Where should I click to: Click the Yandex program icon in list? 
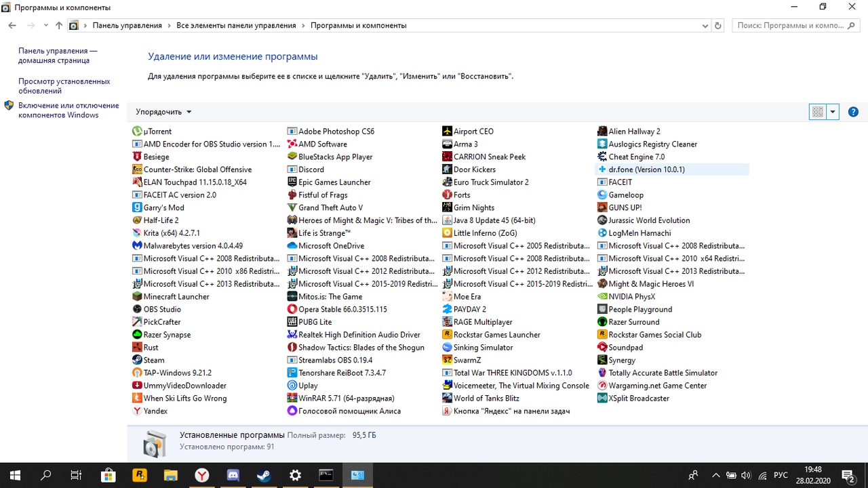(137, 411)
